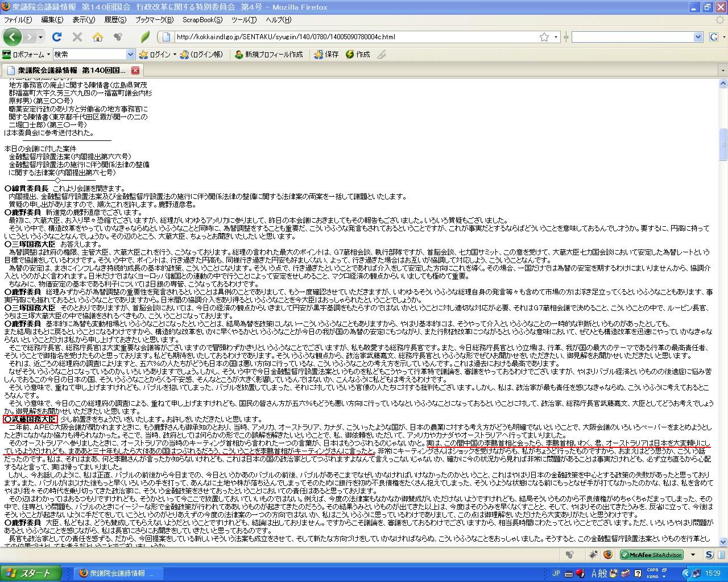
Task: Open the ヘルプ(H) menu
Action: click(279, 20)
